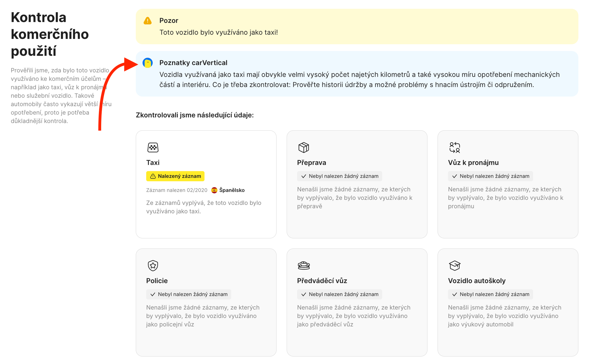The image size is (589, 364).
Task: Select the Taxi card title
Action: click(x=153, y=162)
